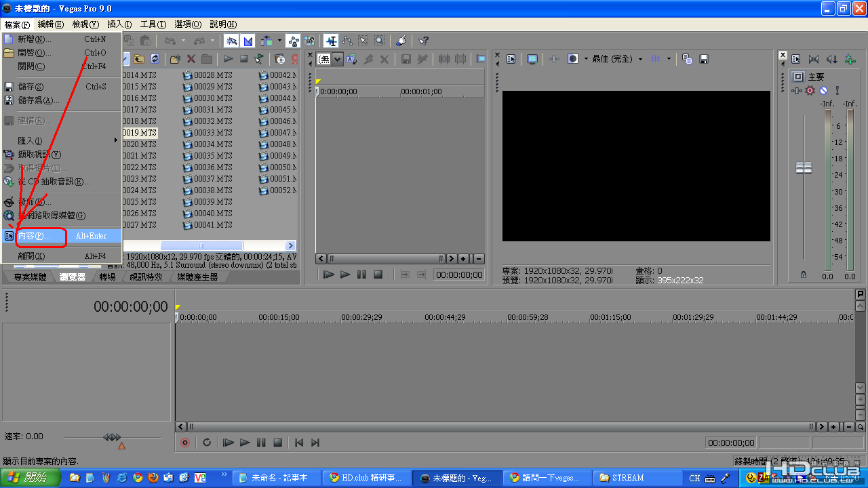
Task: Open STREAM folder from taskbar
Action: [637, 478]
